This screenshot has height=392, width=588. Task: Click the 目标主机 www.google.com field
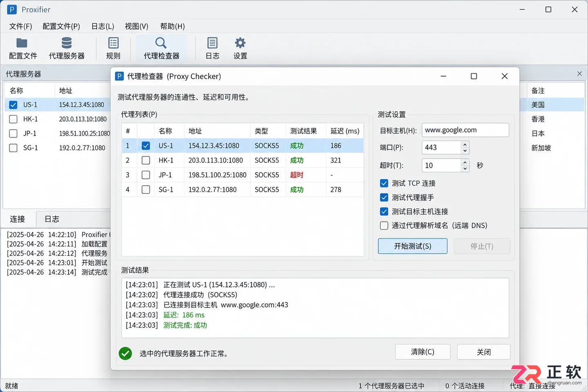[x=465, y=130]
